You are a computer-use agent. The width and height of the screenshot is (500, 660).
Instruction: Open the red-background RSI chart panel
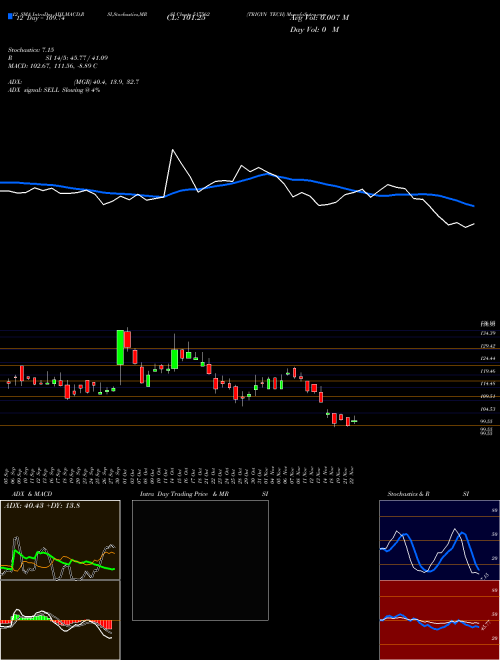point(439,620)
